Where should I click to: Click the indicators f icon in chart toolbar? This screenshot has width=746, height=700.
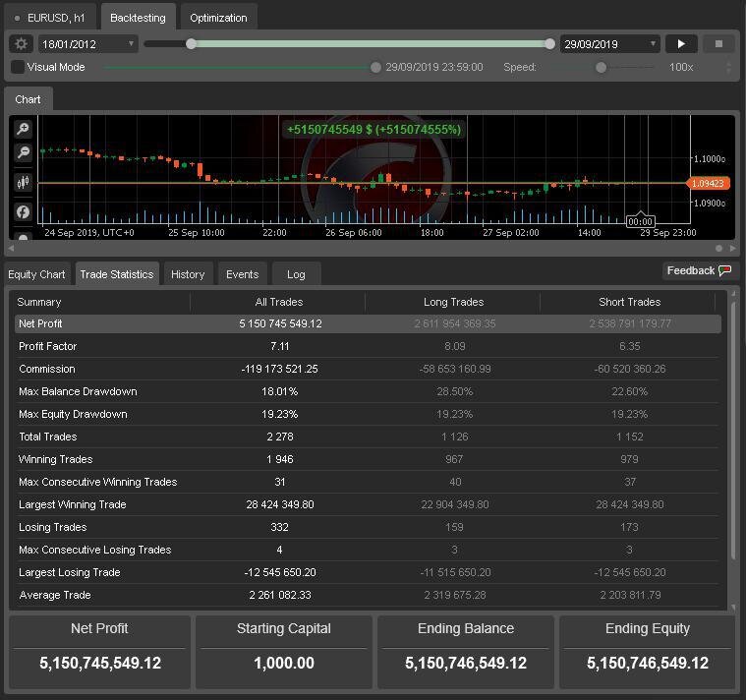(23, 211)
